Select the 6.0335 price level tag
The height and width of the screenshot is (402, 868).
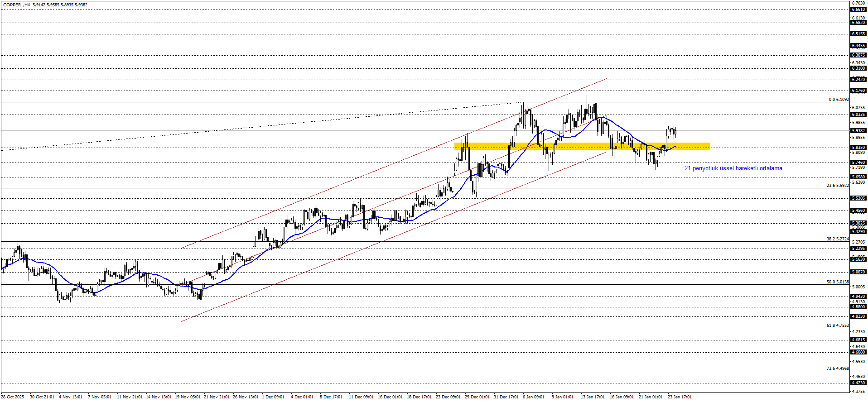coord(858,115)
